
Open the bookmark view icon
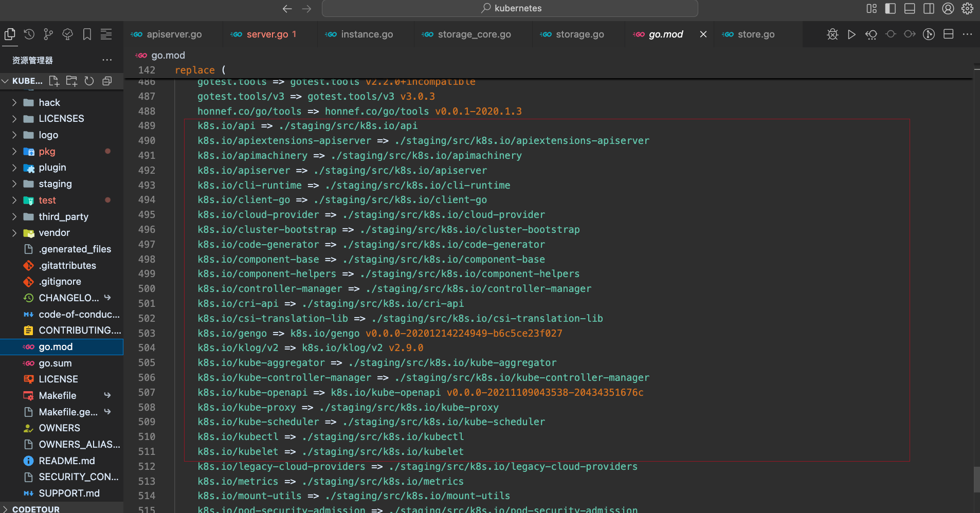87,34
